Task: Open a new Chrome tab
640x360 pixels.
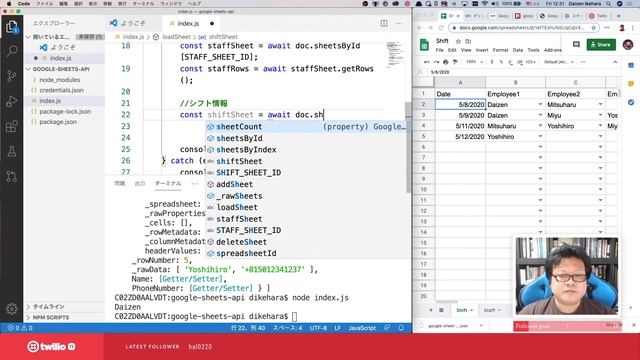Action: click(x=619, y=16)
